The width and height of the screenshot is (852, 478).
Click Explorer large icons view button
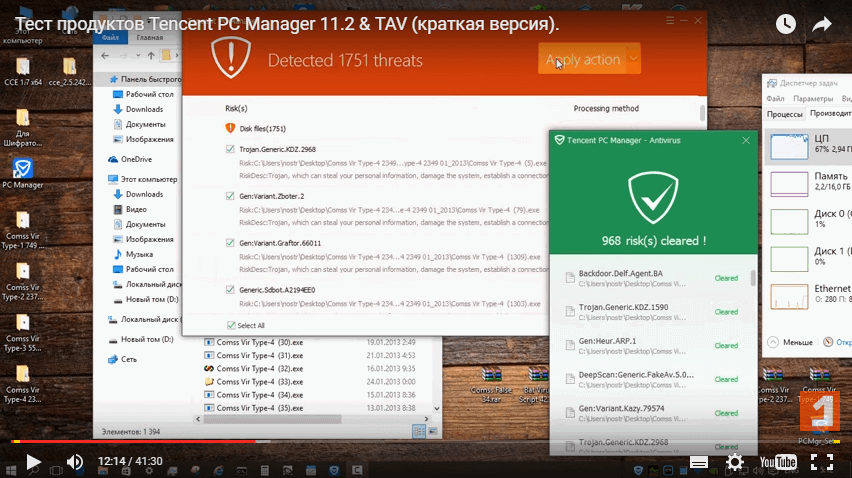pos(433,432)
